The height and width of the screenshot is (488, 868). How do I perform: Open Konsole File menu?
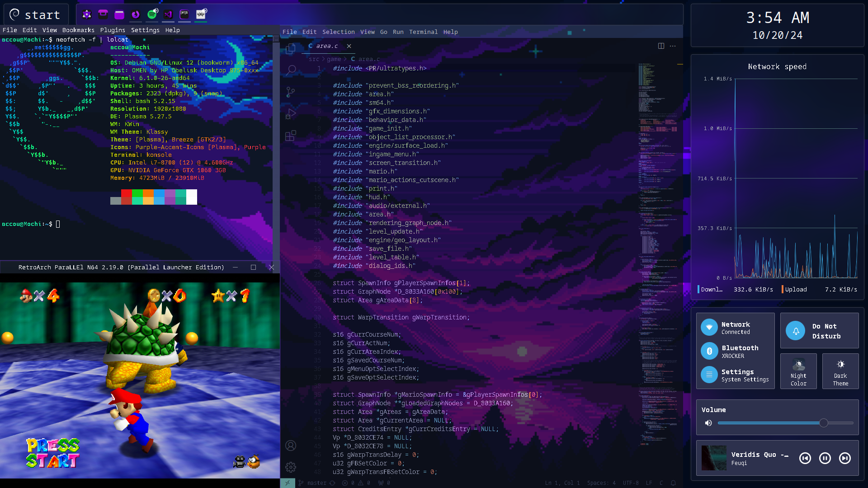pos(10,30)
